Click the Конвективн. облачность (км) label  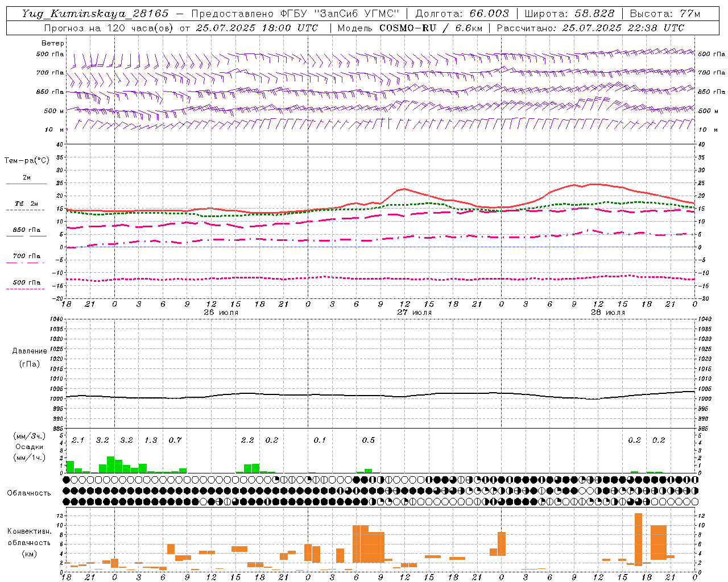coord(29,542)
